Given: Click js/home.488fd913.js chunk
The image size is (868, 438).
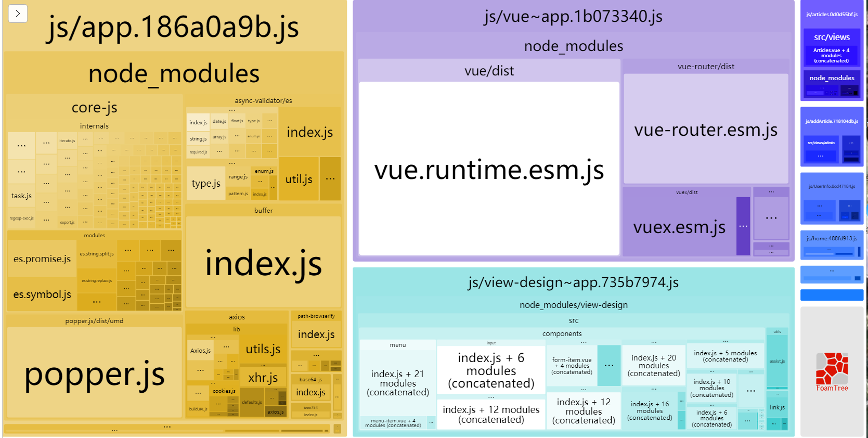Looking at the screenshot, I should pos(832,238).
